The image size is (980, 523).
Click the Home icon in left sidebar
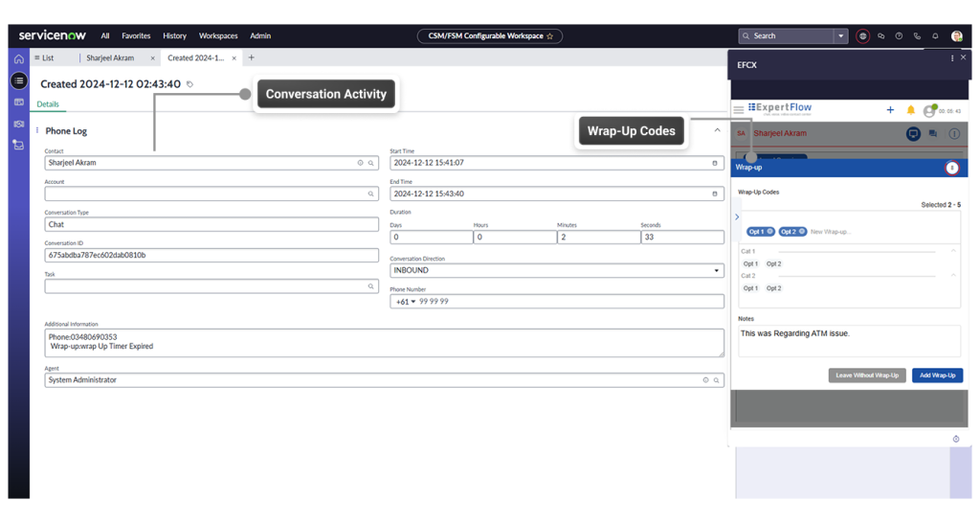point(18,58)
